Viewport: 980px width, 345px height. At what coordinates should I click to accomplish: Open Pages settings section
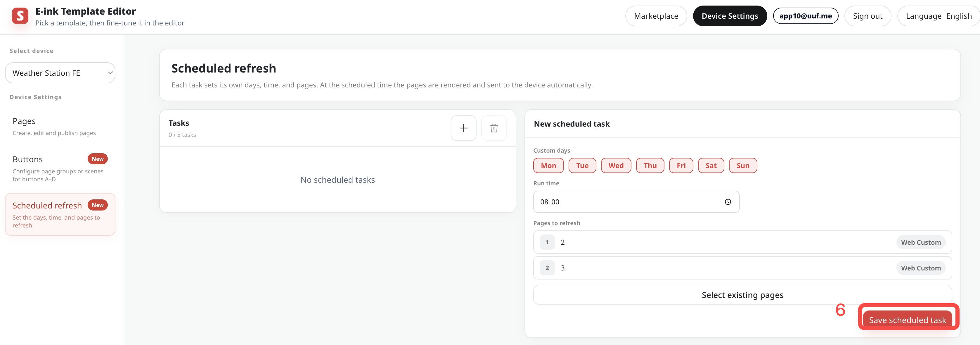60,126
